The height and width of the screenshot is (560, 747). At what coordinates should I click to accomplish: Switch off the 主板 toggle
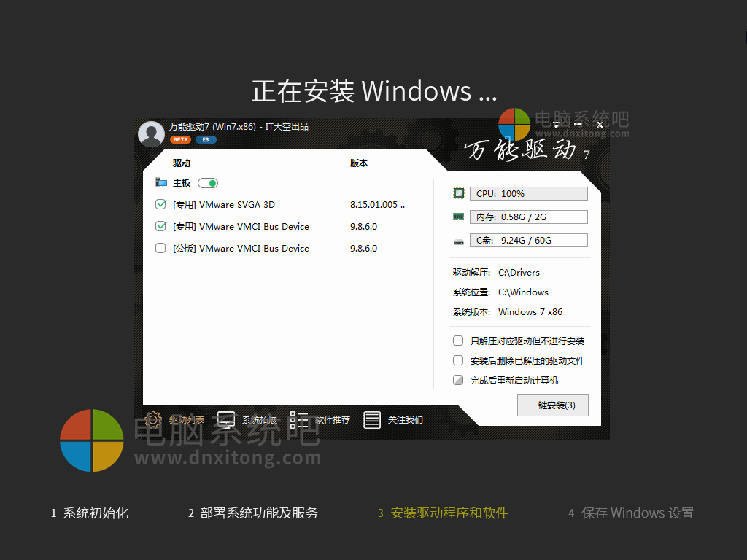[x=207, y=182]
